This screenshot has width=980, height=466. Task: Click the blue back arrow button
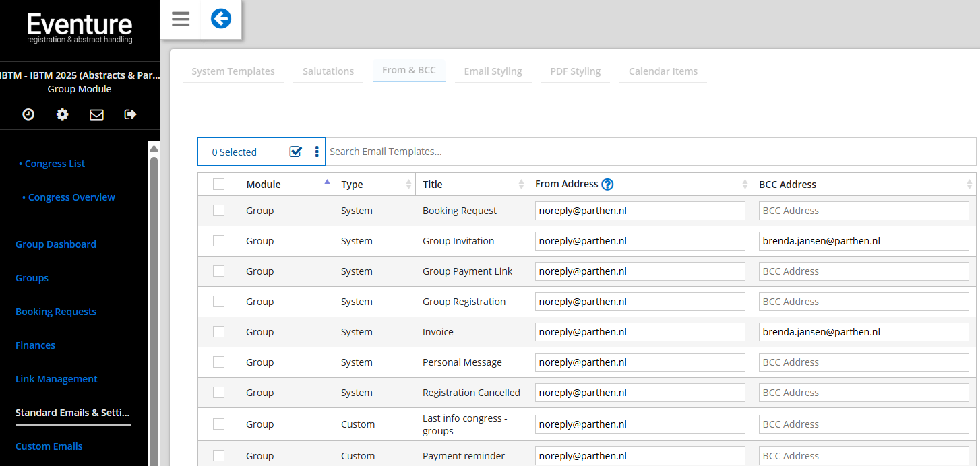coord(221,19)
